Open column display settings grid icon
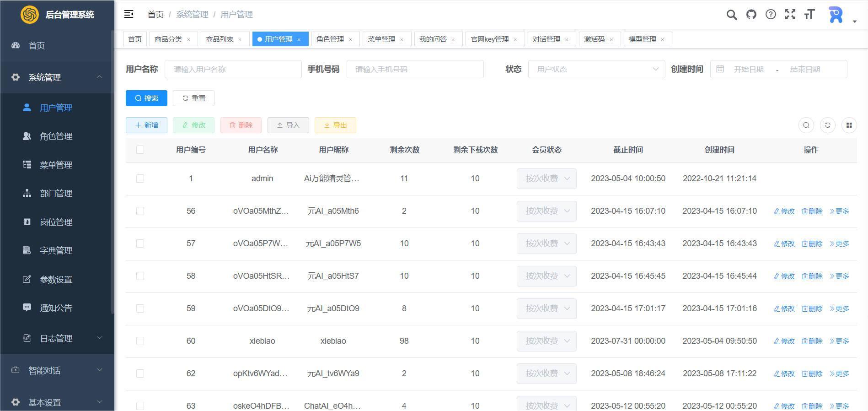The height and width of the screenshot is (411, 868). click(x=849, y=125)
